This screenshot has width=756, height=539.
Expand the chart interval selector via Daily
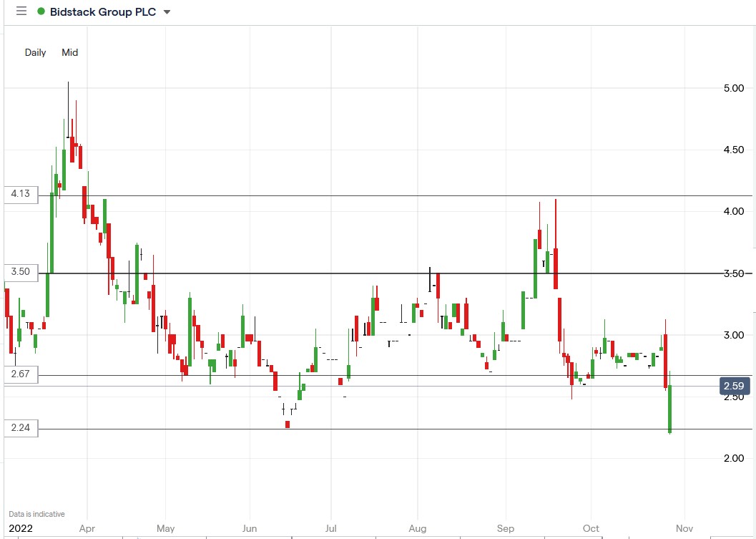coord(35,52)
